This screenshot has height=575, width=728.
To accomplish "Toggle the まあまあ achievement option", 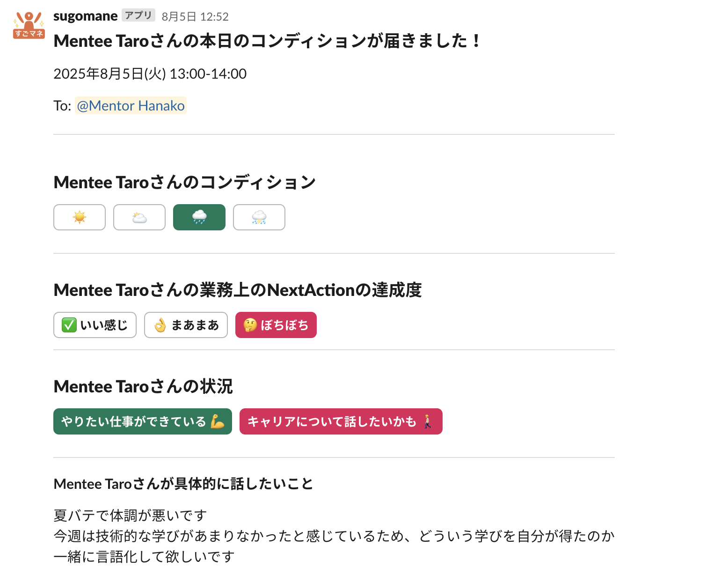I will click(x=186, y=324).
